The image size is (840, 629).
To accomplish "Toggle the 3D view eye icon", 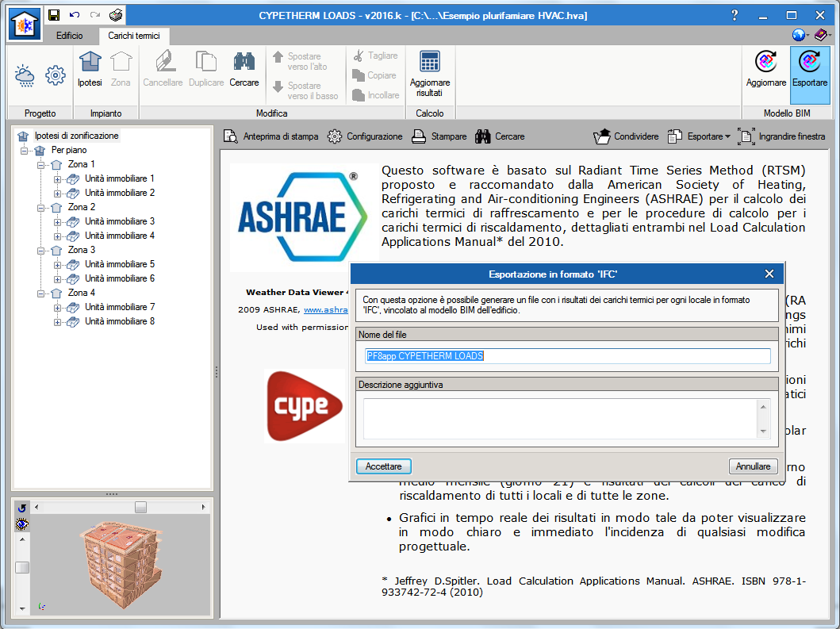I will click(x=22, y=524).
